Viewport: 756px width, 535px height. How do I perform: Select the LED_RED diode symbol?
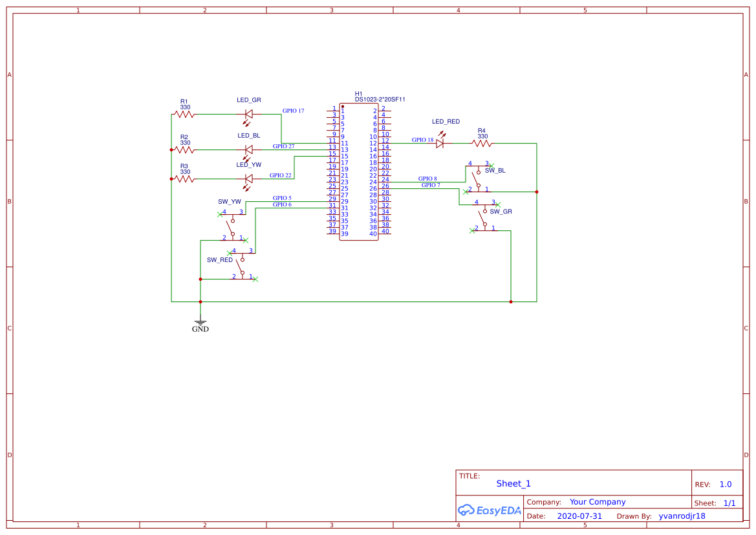pyautogui.click(x=440, y=140)
